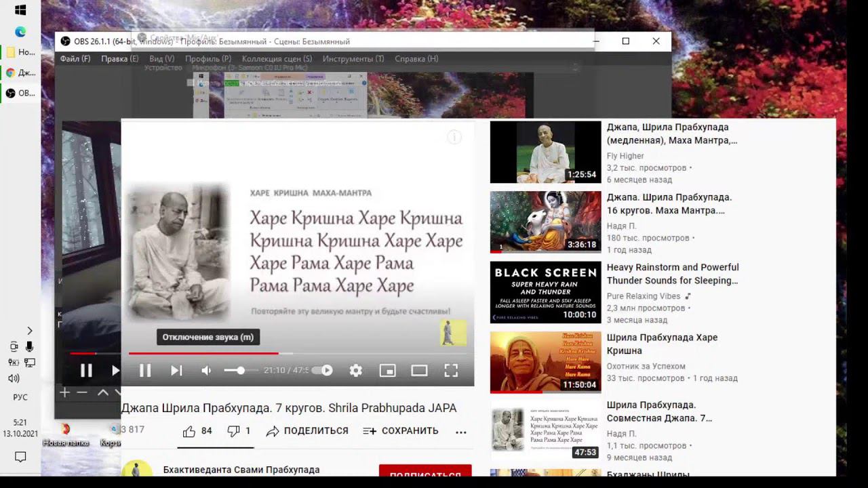
Task: Open the info card icon on video
Action: [x=454, y=138]
